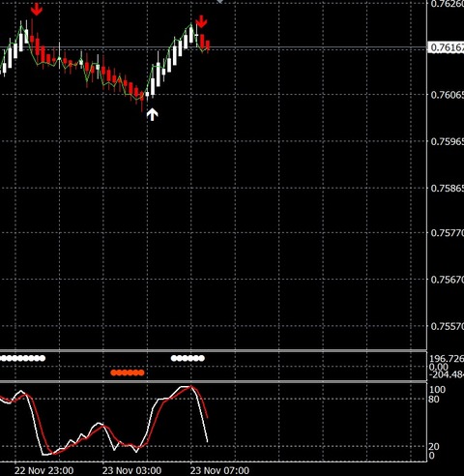The width and height of the screenshot is (464, 476).
Task: Select the leftmost white dots row in indicator subwindow
Action: [22, 358]
